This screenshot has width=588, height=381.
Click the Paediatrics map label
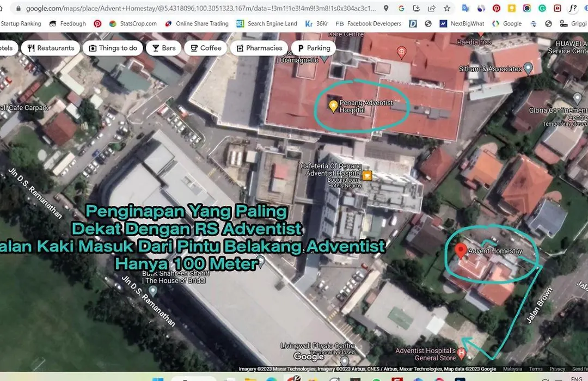tap(474, 42)
